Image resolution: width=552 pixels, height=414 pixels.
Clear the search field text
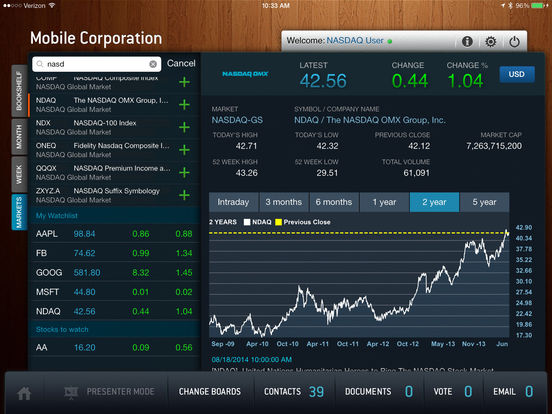click(153, 64)
